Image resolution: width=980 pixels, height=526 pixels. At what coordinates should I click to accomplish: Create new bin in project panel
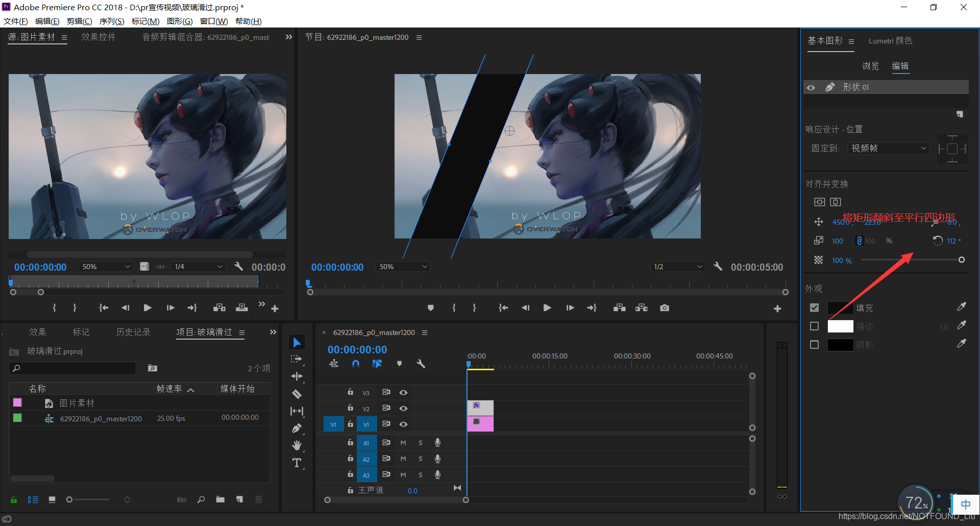pyautogui.click(x=220, y=499)
